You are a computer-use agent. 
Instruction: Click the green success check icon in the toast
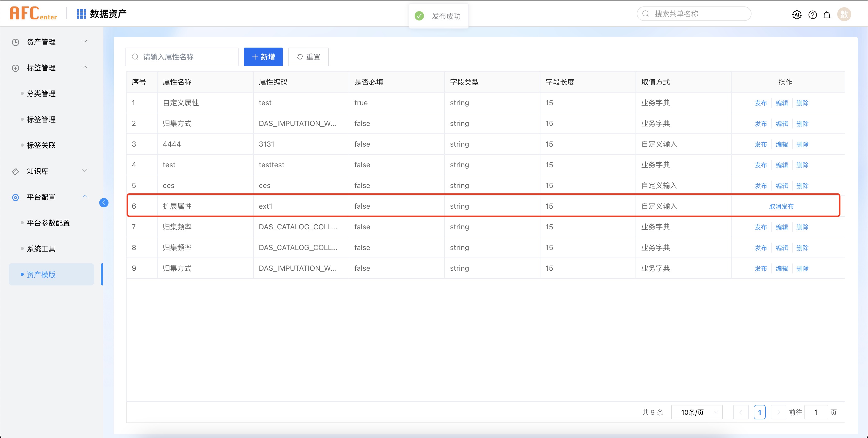pyautogui.click(x=419, y=16)
